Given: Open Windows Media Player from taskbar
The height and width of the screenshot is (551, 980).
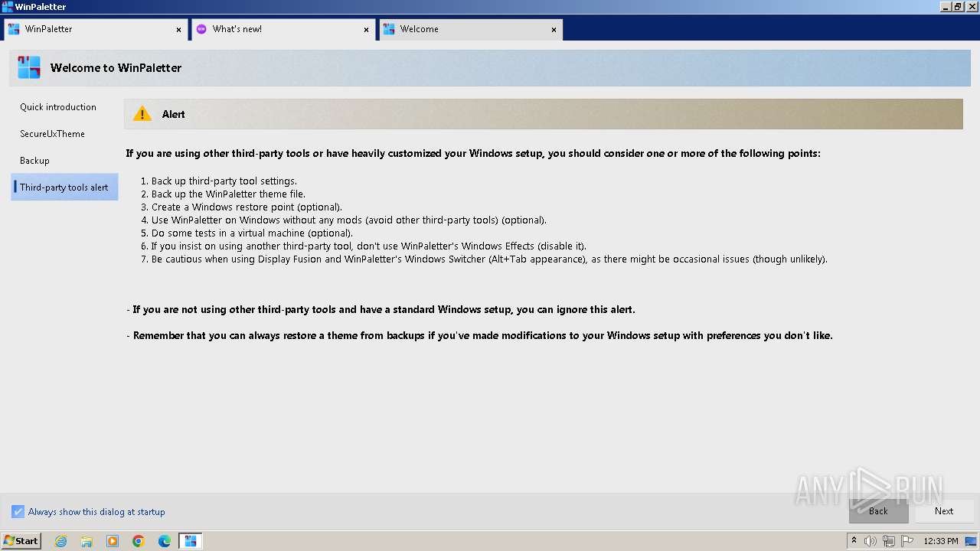Looking at the screenshot, I should coord(113,541).
